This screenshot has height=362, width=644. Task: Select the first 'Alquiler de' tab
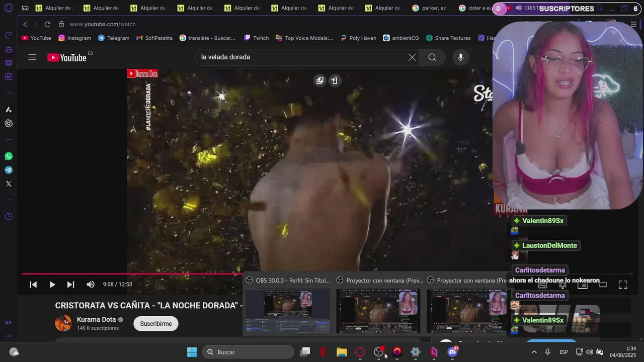coord(54,8)
